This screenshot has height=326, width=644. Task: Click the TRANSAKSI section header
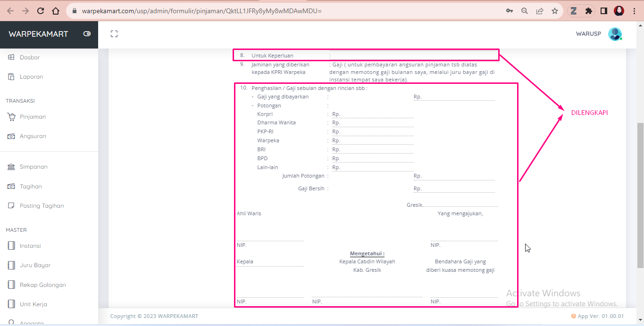[20, 101]
